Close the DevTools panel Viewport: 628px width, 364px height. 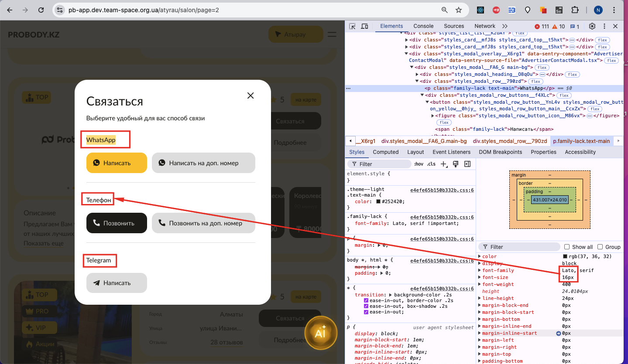(615, 26)
